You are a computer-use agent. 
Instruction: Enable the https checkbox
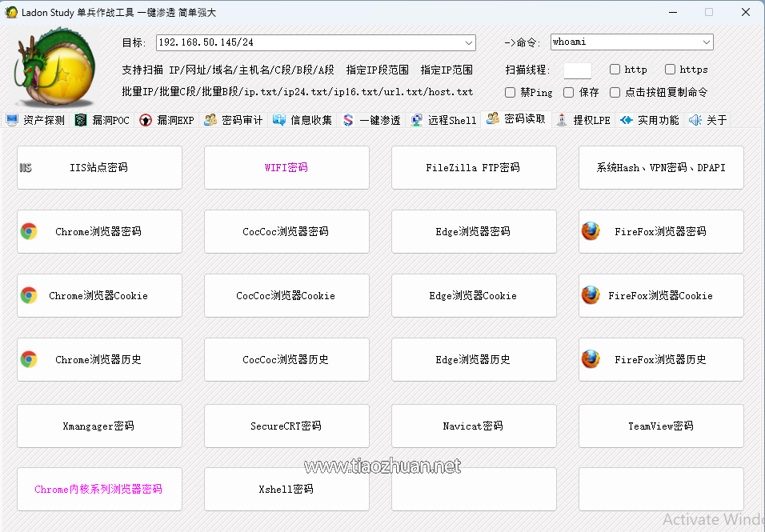671,70
